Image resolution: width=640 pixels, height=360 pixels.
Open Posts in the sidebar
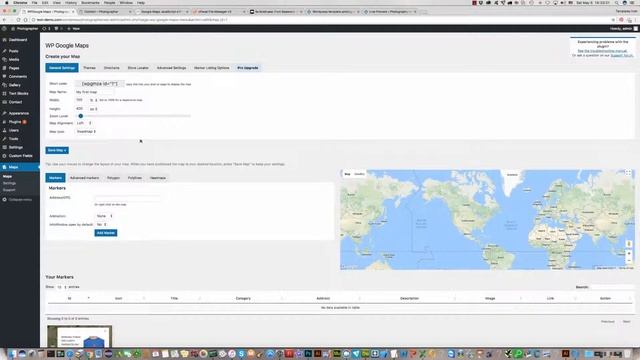click(13, 51)
